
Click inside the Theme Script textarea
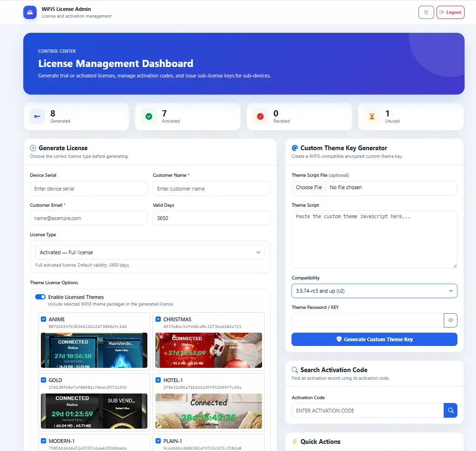point(374,240)
